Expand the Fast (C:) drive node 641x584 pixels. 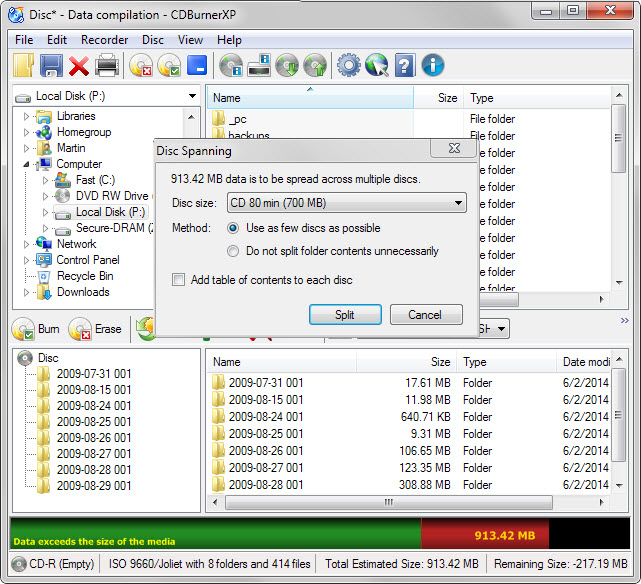click(45, 180)
